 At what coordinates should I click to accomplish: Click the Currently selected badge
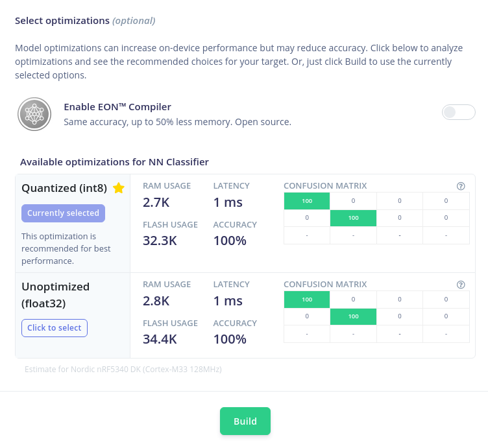coord(63,213)
